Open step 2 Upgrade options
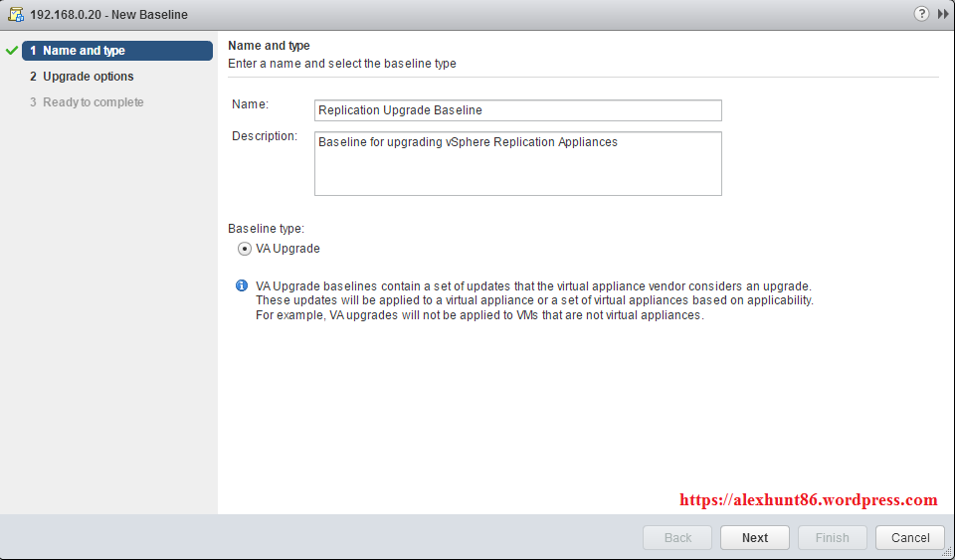Screen dimensions: 955x560 [x=88, y=77]
